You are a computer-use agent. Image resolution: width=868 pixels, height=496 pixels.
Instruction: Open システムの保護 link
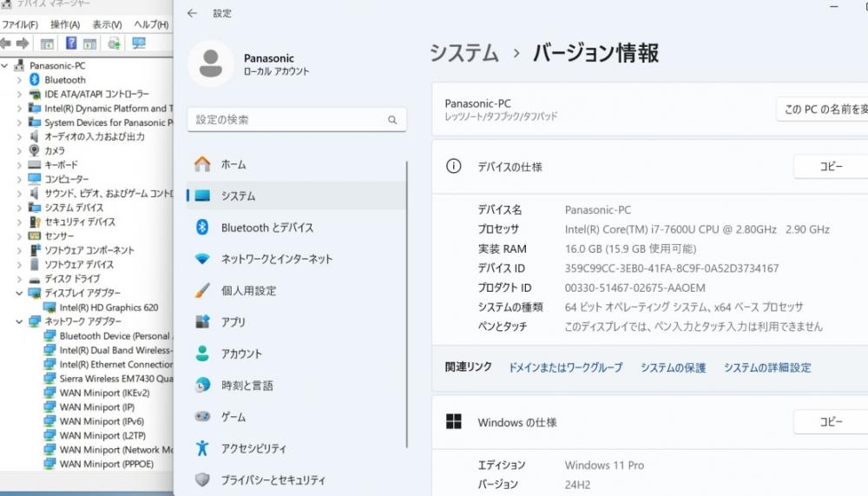point(674,367)
